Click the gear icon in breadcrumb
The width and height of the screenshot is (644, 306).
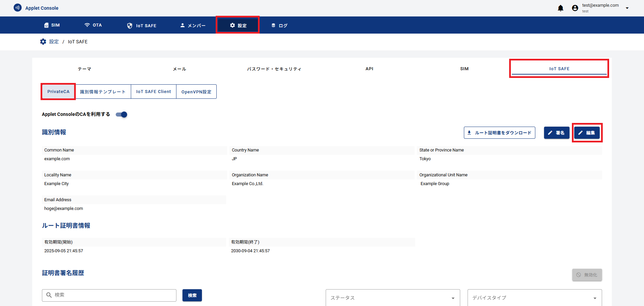coord(43,42)
